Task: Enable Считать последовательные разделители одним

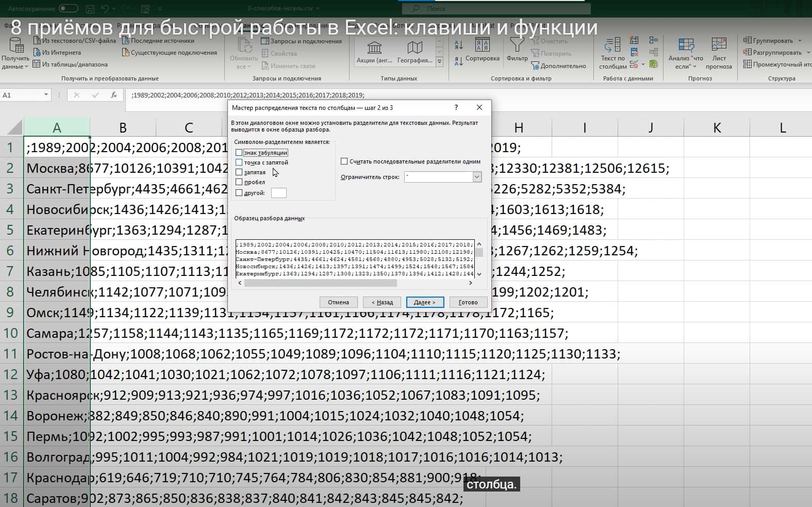Action: (344, 161)
